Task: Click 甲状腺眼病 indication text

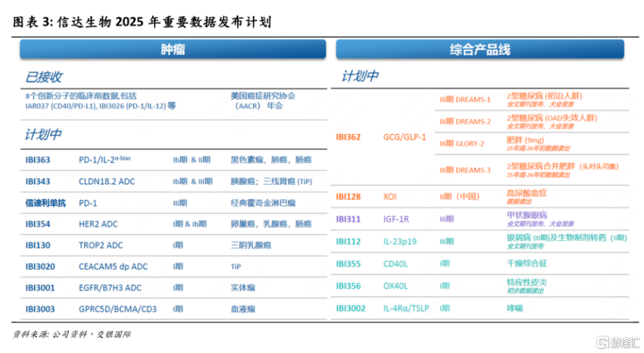Action: click(527, 215)
